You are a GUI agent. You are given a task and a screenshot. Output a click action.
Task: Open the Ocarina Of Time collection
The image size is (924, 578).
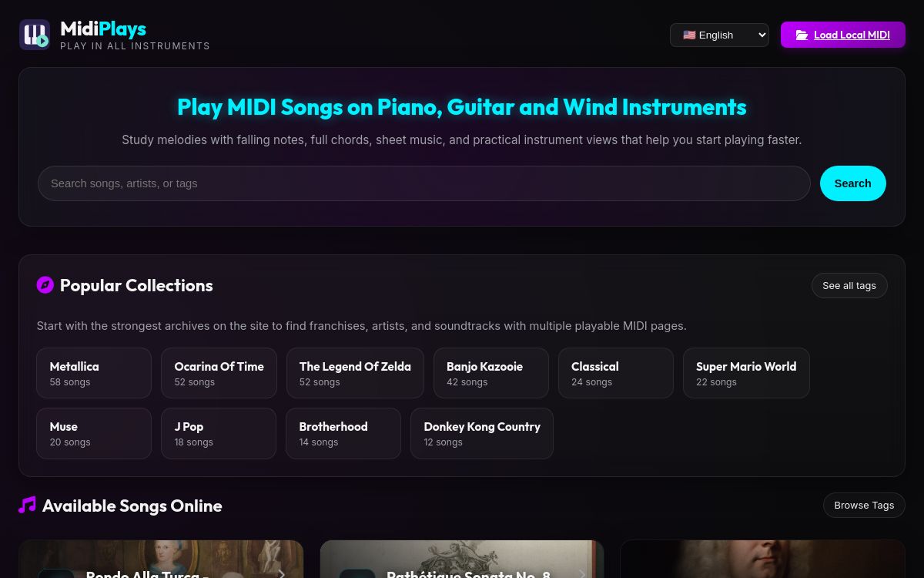(219, 373)
